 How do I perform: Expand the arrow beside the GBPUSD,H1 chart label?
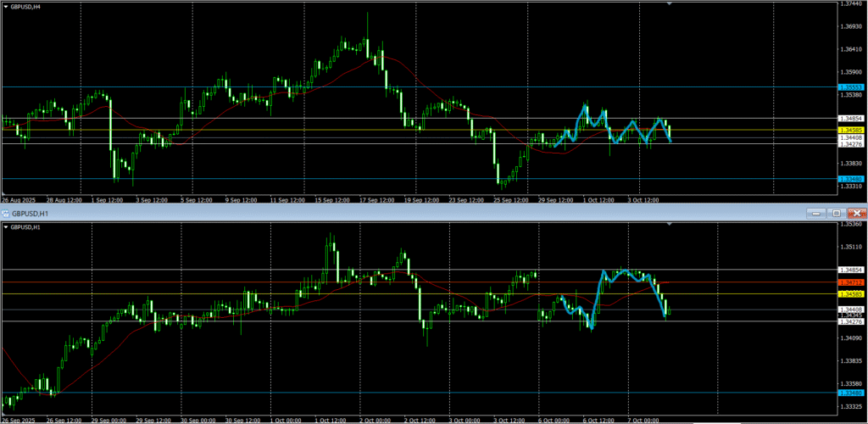pyautogui.click(x=4, y=227)
